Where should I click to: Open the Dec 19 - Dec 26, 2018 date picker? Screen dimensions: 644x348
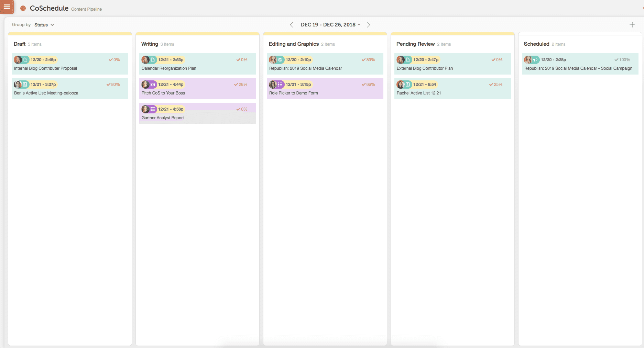pos(330,25)
